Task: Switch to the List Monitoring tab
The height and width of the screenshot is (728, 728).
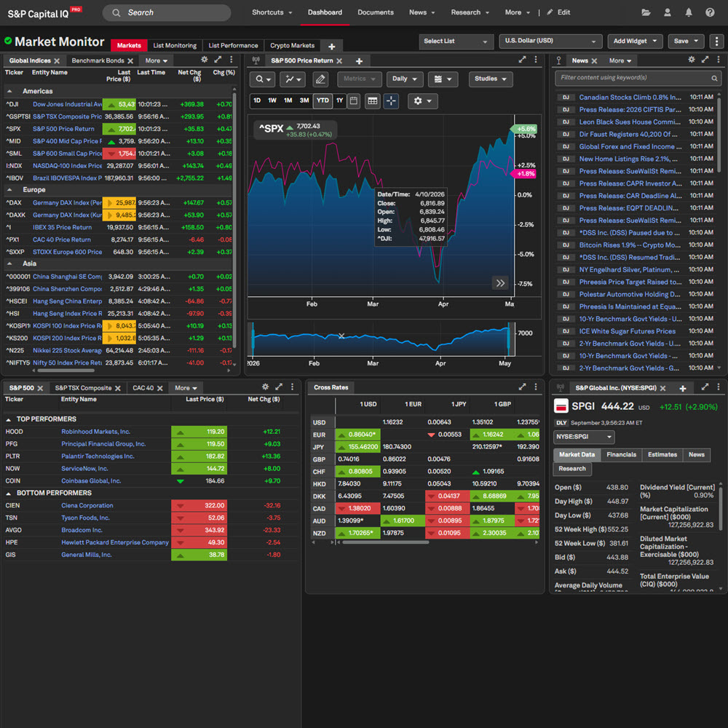Action: [175, 45]
